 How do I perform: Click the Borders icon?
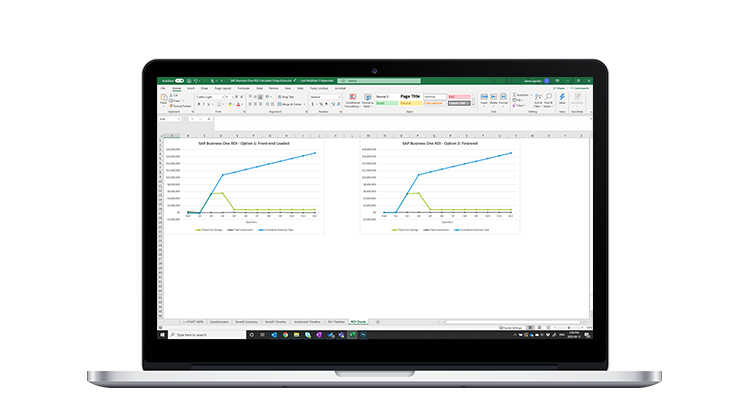[219, 104]
